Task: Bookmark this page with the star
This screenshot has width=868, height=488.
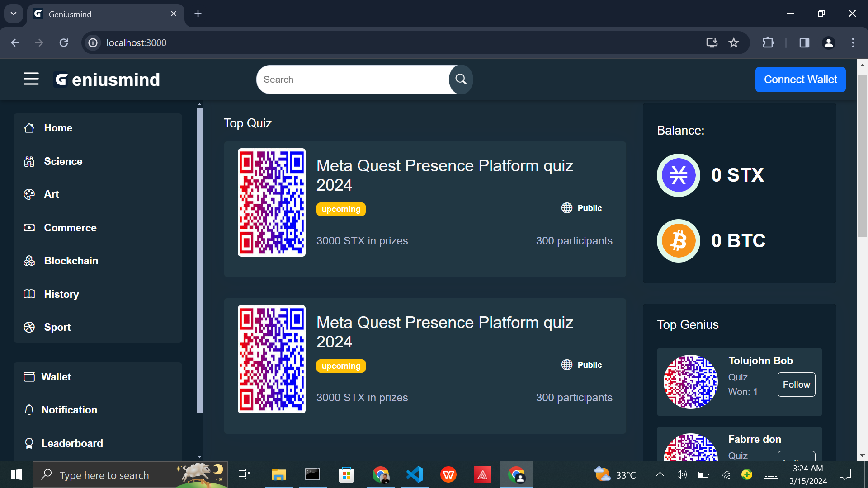Action: [x=734, y=42]
